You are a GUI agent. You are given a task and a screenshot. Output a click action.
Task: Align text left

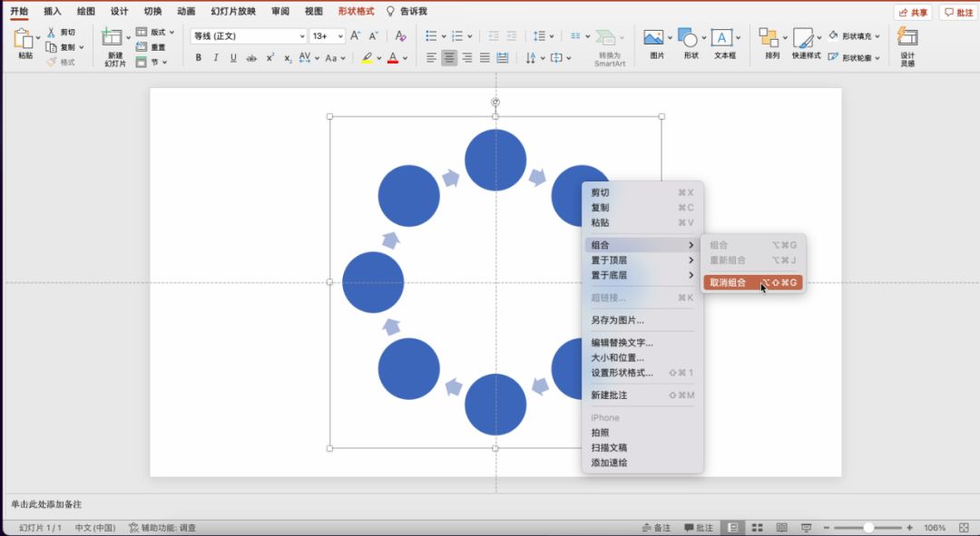(431, 57)
